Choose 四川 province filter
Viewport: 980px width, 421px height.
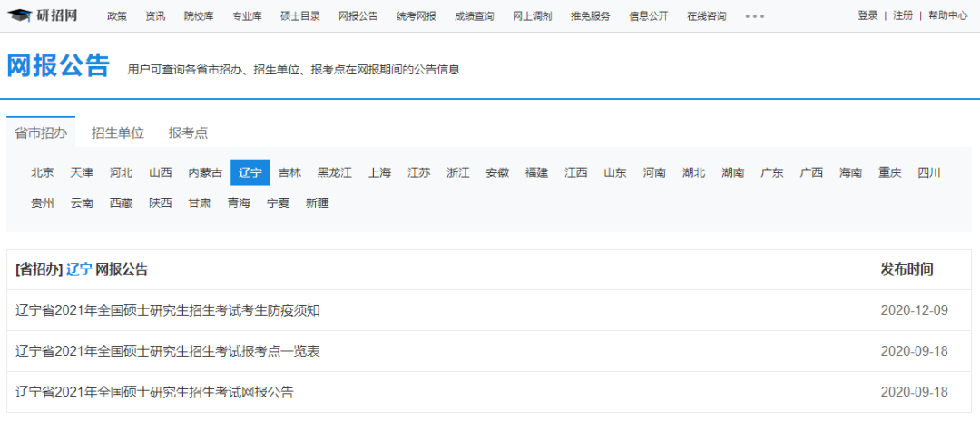(929, 173)
